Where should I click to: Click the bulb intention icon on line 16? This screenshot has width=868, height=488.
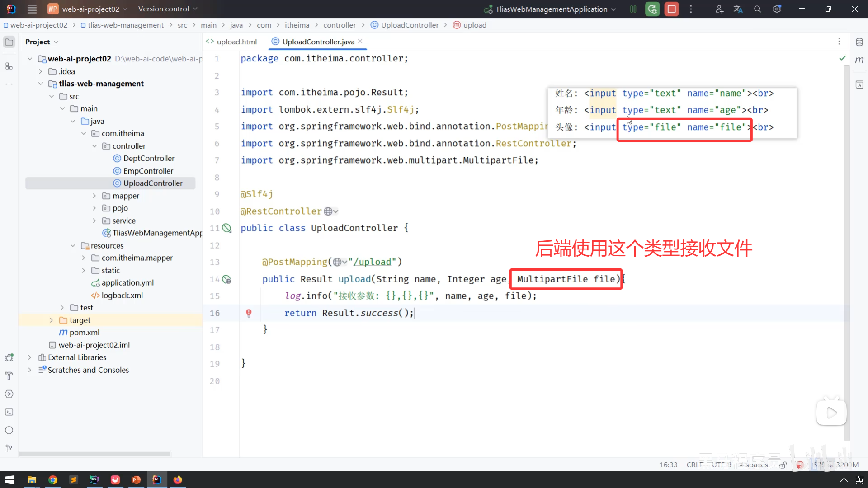(249, 313)
